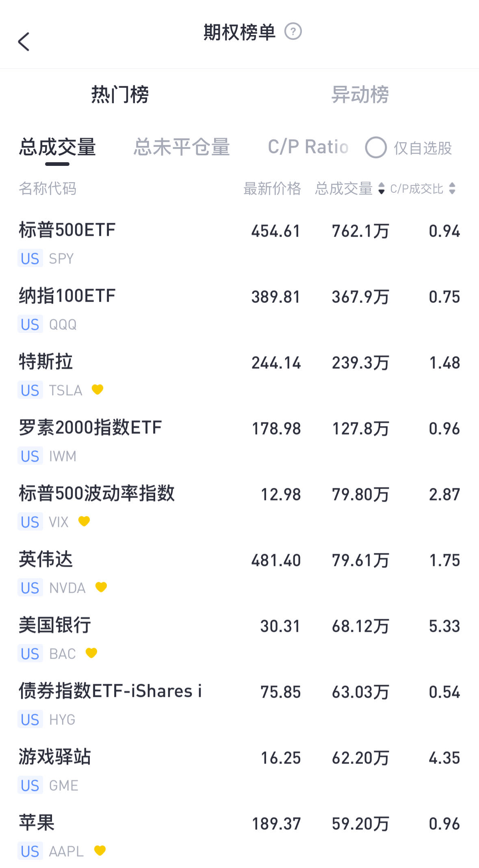
Task: Open the 标普500ETF SPY row
Action: 239,243
